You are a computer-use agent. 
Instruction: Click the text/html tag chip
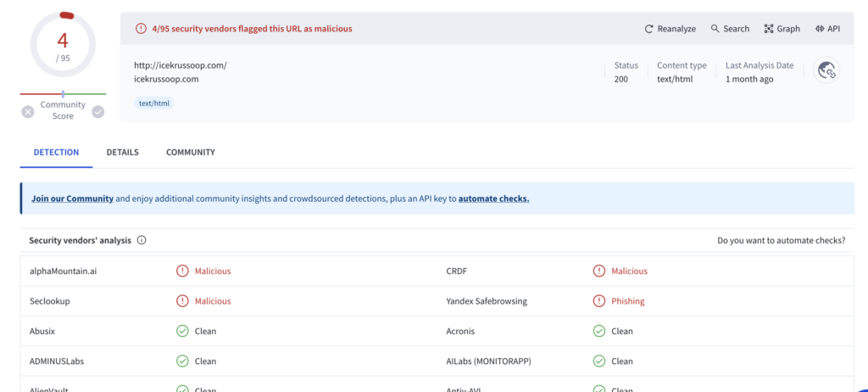[154, 104]
